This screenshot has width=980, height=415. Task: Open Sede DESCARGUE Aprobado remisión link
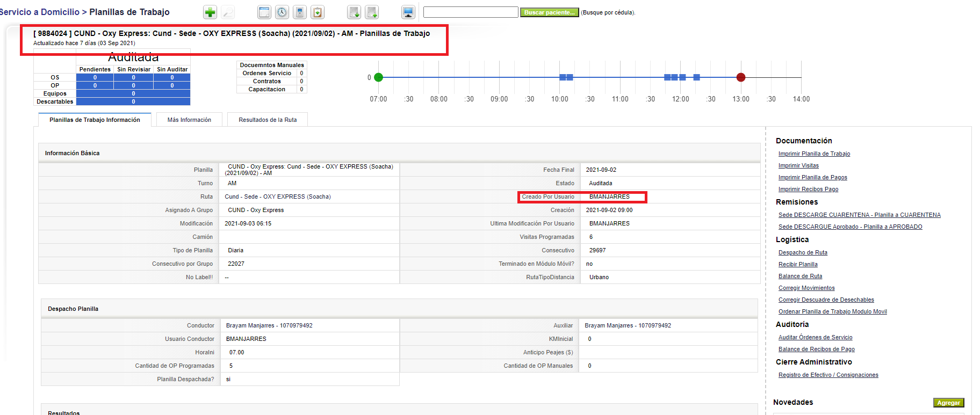(850, 227)
